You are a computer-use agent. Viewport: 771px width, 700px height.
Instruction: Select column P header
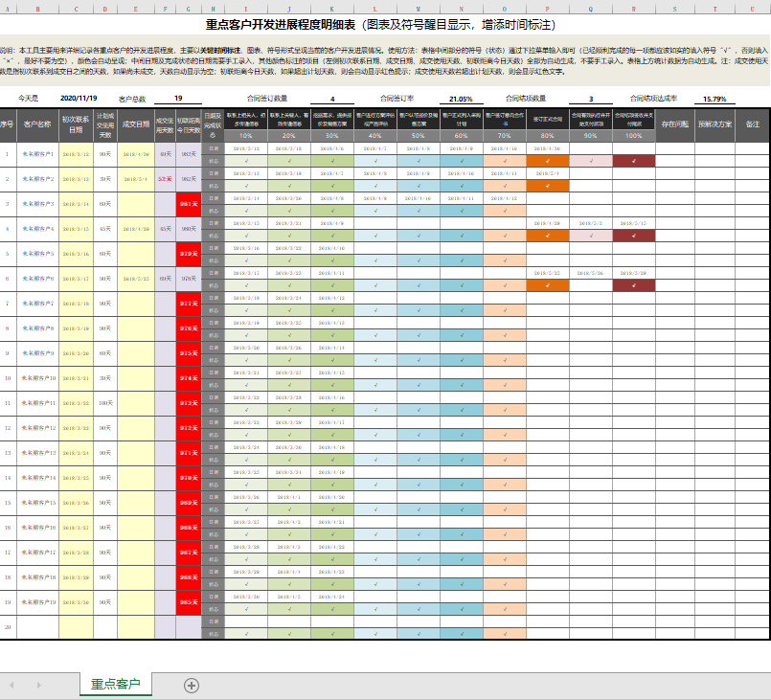547,9
